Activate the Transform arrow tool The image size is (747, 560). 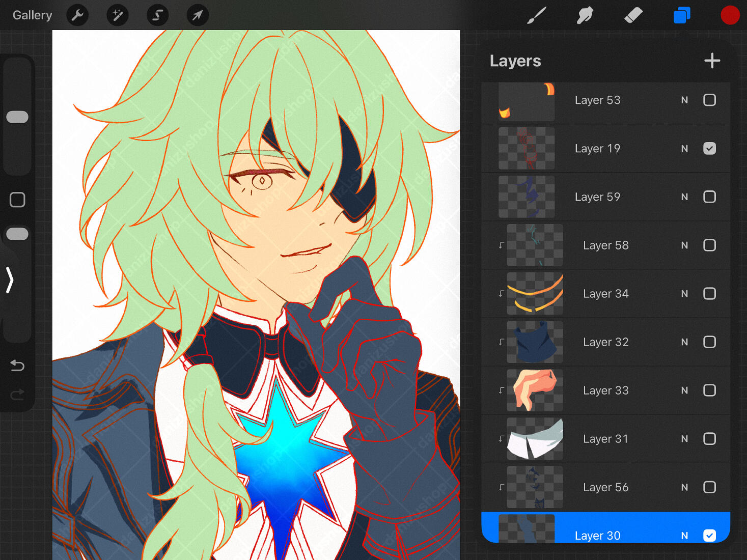pyautogui.click(x=197, y=15)
